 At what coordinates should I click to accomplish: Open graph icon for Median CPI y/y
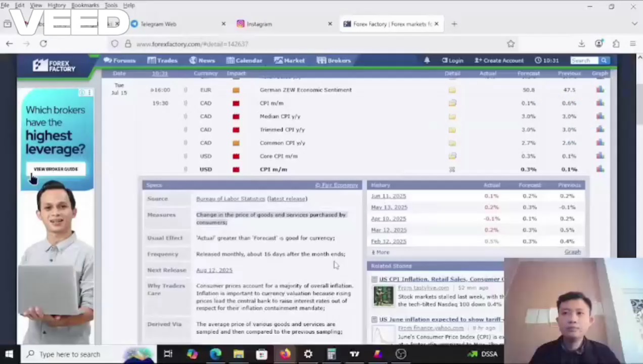pos(600,116)
